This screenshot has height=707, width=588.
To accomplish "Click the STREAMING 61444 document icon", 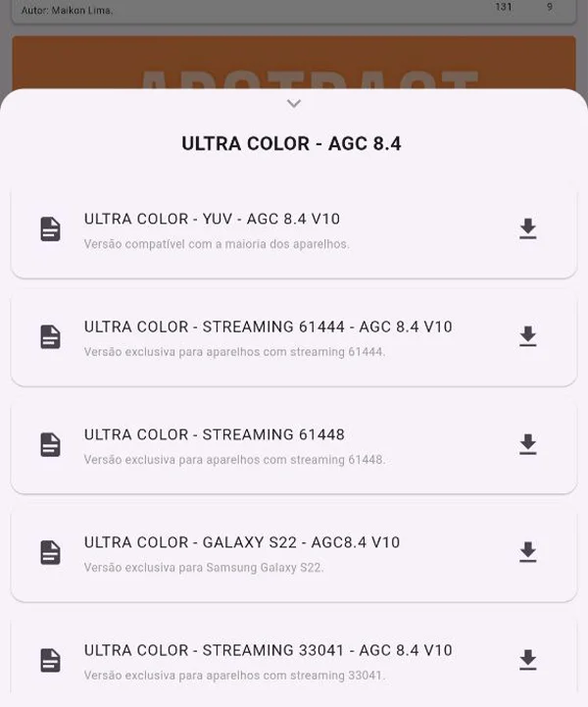I will [x=50, y=337].
